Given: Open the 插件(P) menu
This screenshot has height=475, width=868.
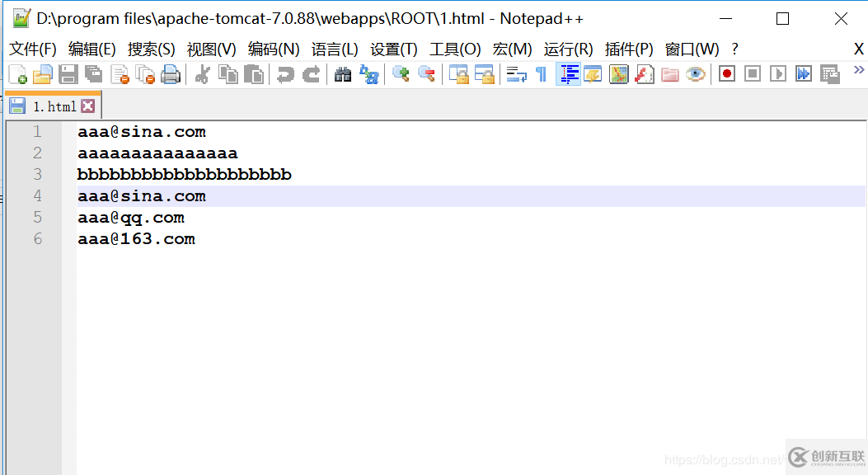Looking at the screenshot, I should (629, 49).
